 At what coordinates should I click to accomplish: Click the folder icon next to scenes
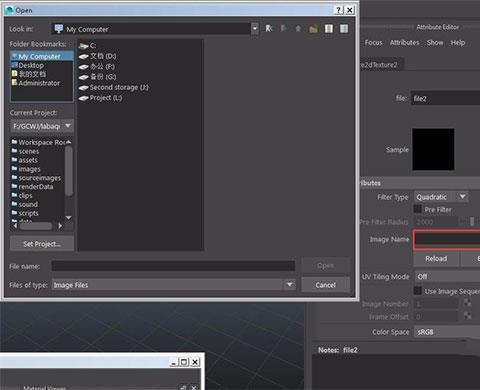click(x=14, y=151)
